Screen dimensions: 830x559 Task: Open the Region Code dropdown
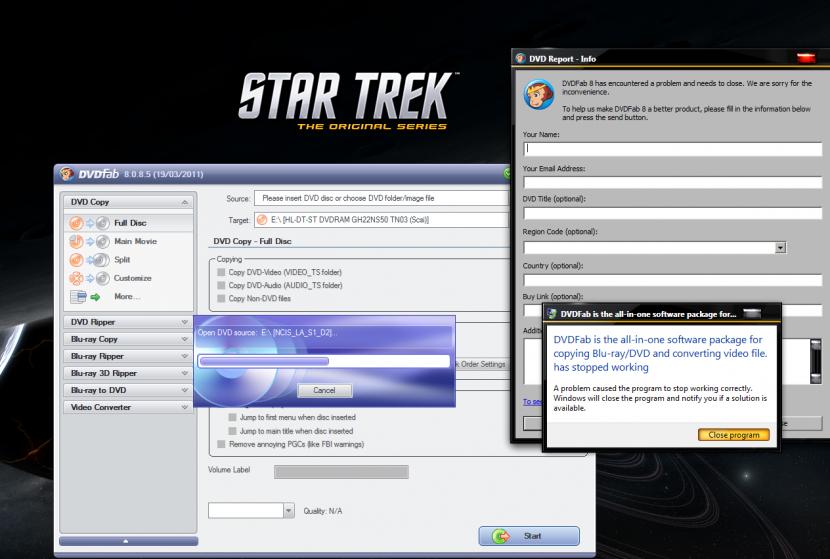[x=780, y=248]
